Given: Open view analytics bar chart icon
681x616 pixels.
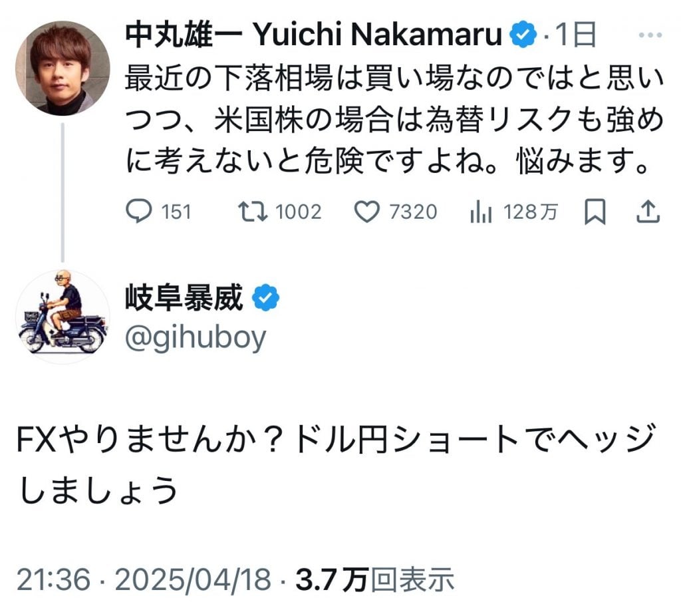Looking at the screenshot, I should pos(480,212).
